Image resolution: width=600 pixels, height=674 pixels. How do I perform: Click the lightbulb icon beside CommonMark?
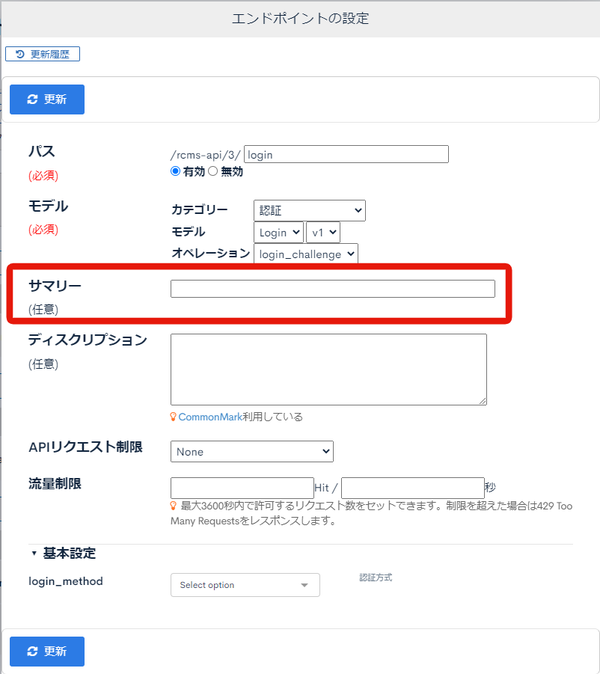(173, 417)
